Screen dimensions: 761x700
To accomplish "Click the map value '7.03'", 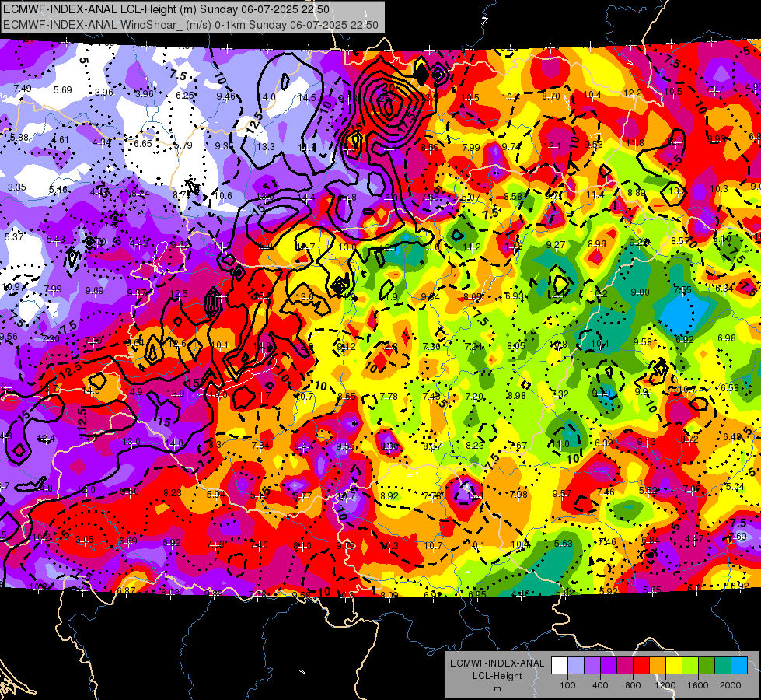I will click(215, 544).
